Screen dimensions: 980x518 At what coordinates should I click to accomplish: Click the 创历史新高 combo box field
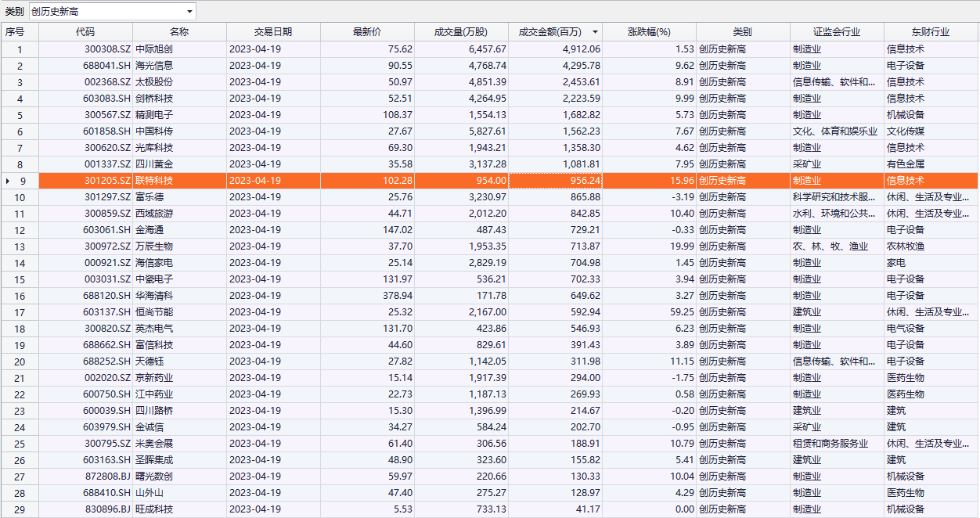(106, 12)
